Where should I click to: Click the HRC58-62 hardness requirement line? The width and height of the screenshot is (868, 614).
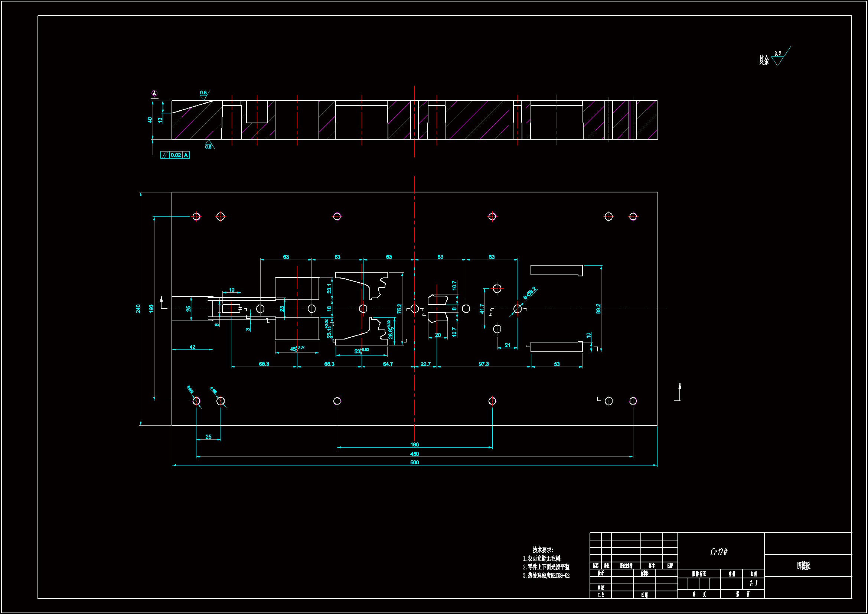(x=546, y=575)
